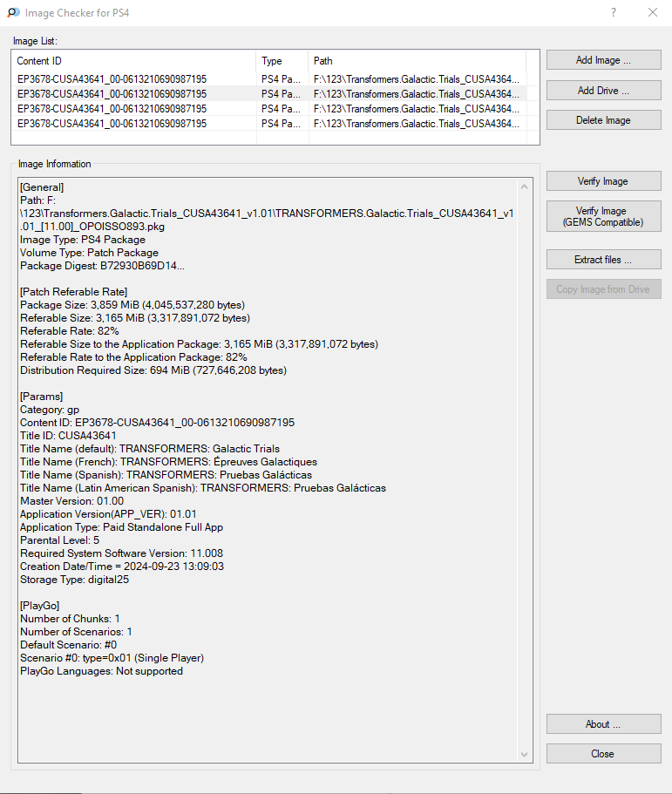This screenshot has height=794, width=672.
Task: Click the Image Checker app icon in title bar
Action: pyautogui.click(x=13, y=13)
